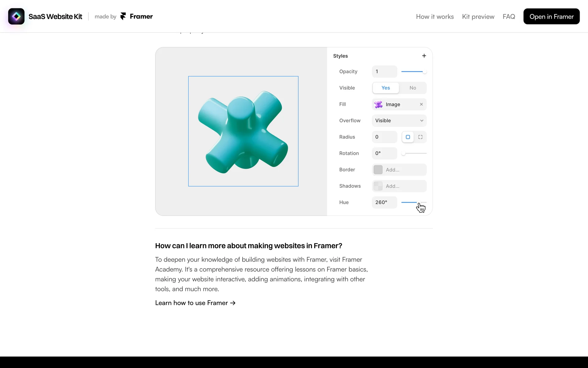Click the Hue value input field
The height and width of the screenshot is (368, 588).
[x=384, y=202]
